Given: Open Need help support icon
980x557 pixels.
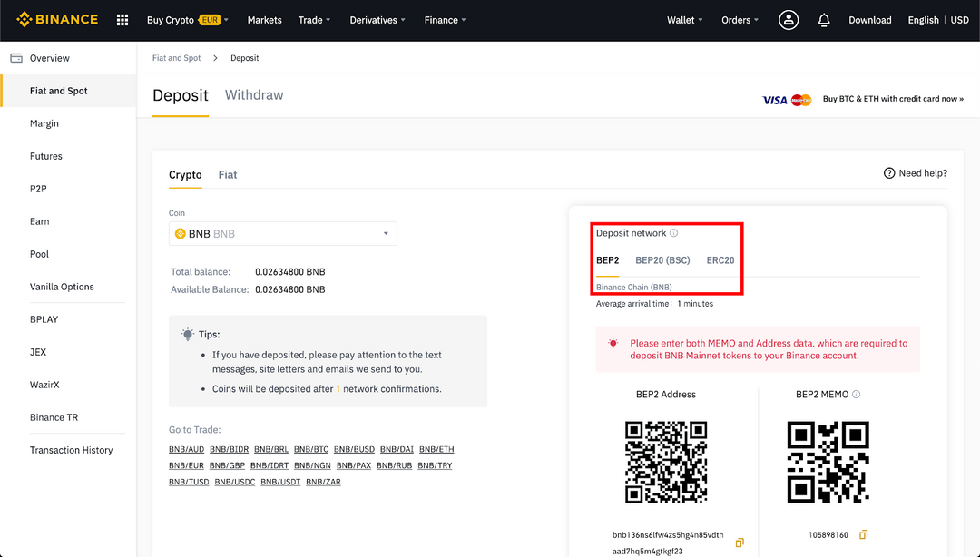Looking at the screenshot, I should 888,172.
